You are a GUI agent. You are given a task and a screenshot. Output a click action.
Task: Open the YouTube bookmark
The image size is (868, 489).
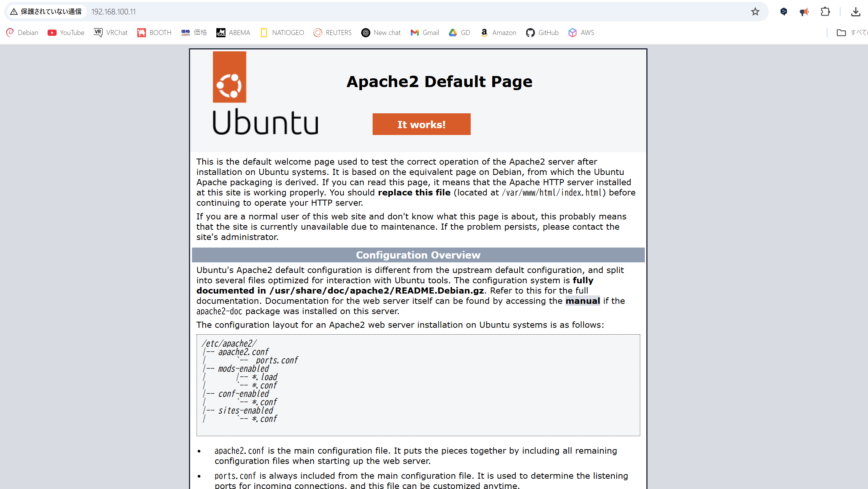(66, 33)
